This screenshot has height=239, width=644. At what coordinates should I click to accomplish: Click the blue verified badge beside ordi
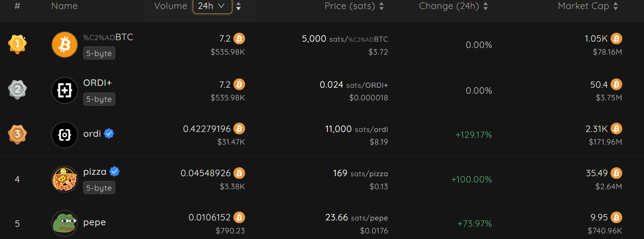pyautogui.click(x=109, y=133)
